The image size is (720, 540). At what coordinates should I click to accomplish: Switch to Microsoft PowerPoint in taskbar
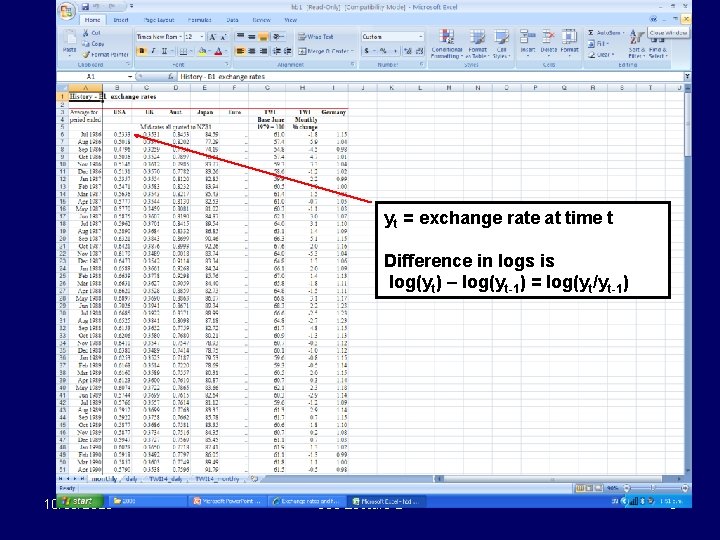click(x=228, y=501)
